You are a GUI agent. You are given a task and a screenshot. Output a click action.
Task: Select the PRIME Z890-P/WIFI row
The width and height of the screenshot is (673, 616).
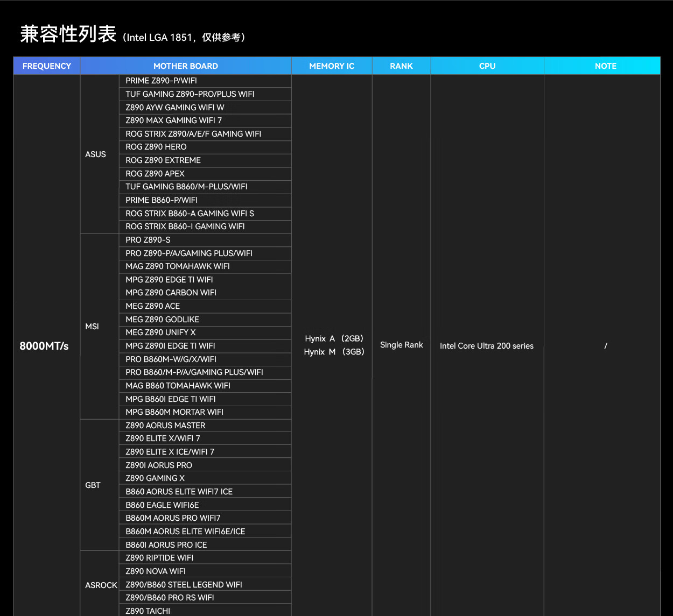[205, 81]
